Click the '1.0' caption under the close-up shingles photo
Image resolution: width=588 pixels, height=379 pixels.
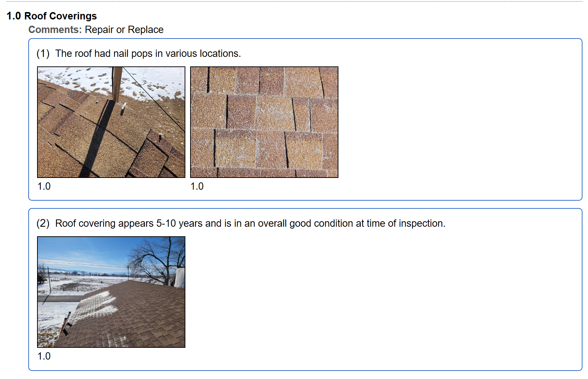(197, 186)
